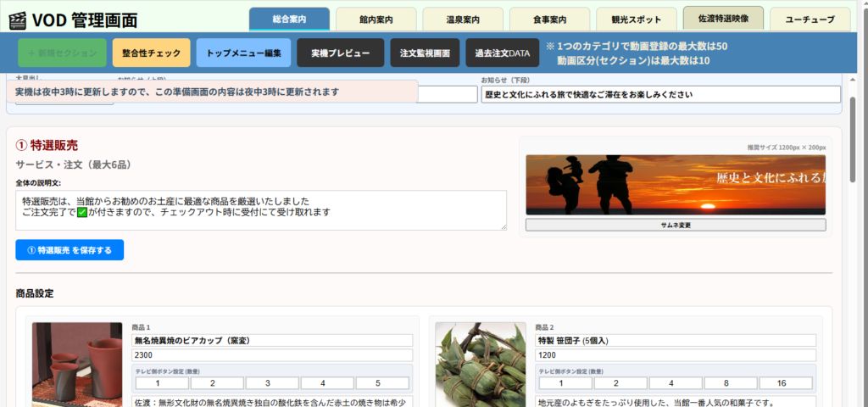Launch 実機プレビュー
The height and width of the screenshot is (407, 868).
[341, 53]
